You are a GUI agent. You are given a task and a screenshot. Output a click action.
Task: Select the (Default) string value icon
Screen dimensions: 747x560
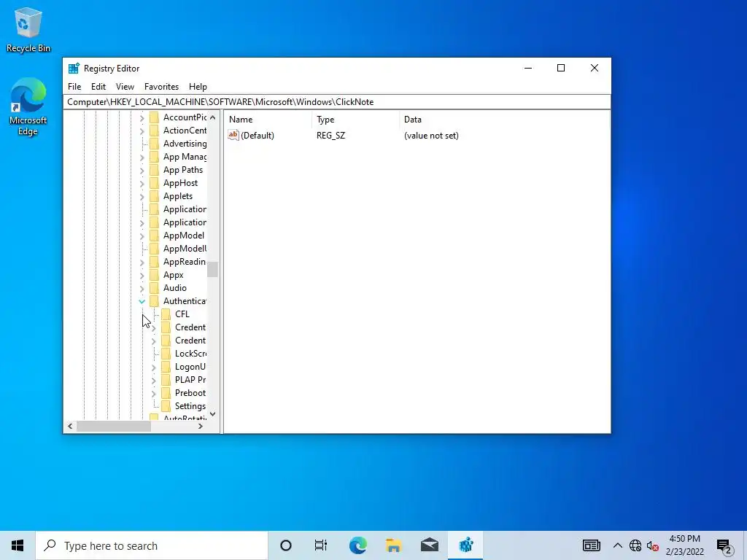(x=233, y=135)
